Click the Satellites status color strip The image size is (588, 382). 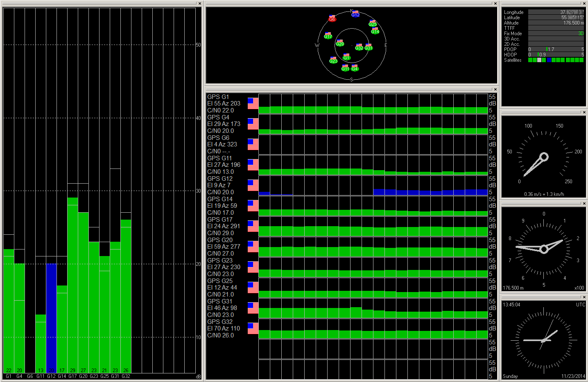click(x=556, y=60)
